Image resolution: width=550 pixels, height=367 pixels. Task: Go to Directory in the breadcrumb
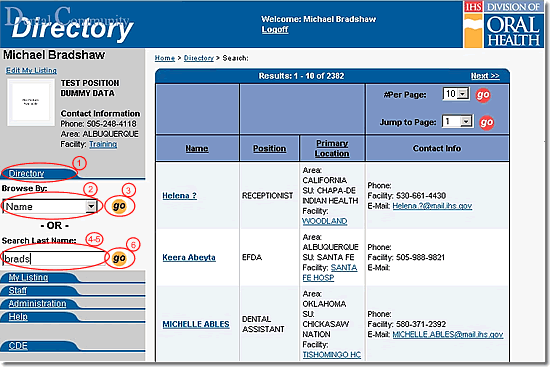tap(199, 58)
